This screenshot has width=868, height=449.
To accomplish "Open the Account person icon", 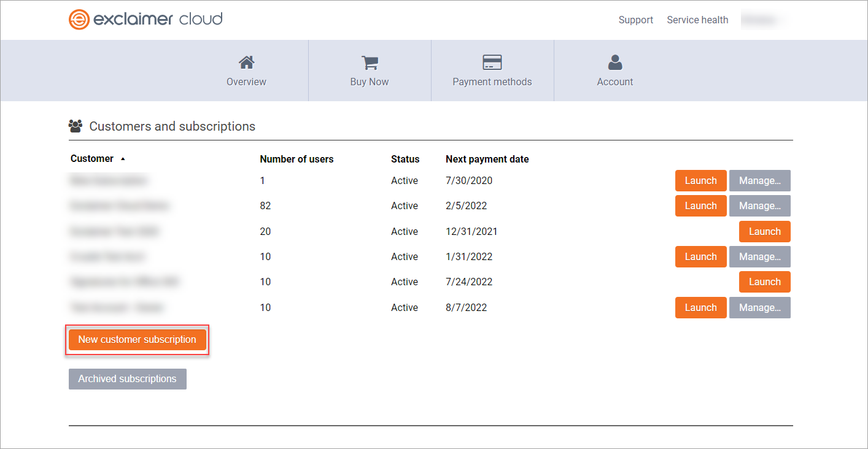I will coord(615,63).
